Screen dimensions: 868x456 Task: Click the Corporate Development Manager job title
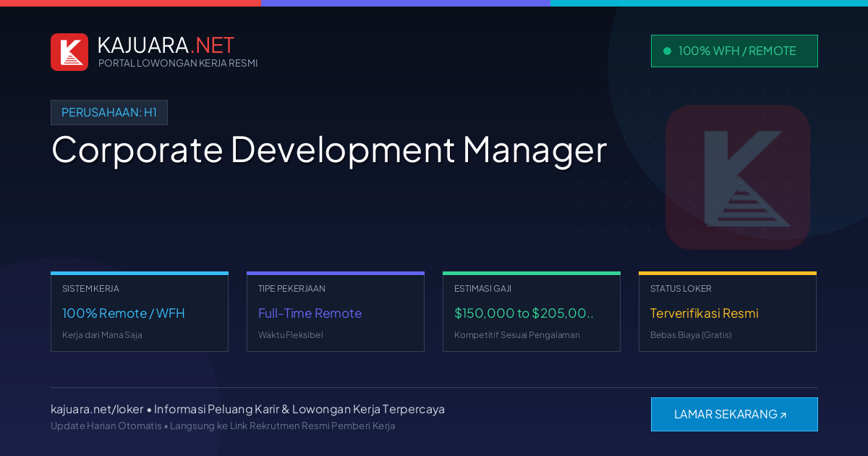point(329,150)
